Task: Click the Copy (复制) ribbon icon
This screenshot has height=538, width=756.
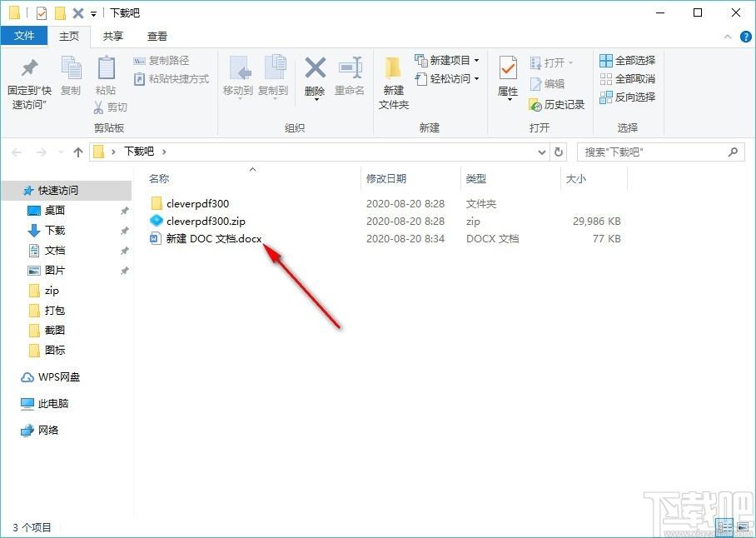Action: pyautogui.click(x=72, y=67)
